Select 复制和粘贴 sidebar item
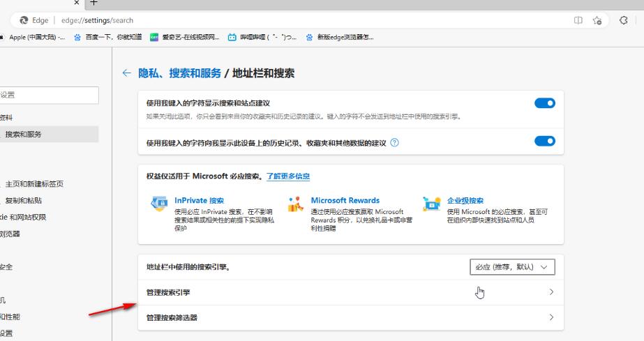 (x=24, y=200)
